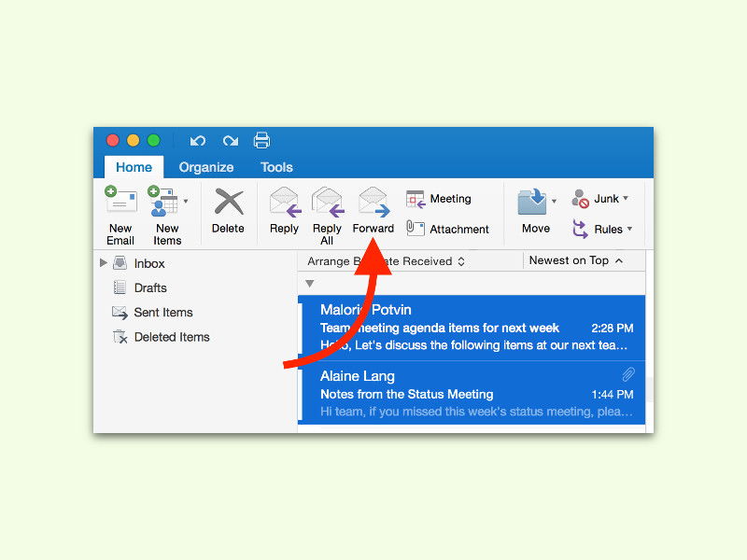Open the Move dropdown arrow
The width and height of the screenshot is (747, 560).
(x=554, y=202)
